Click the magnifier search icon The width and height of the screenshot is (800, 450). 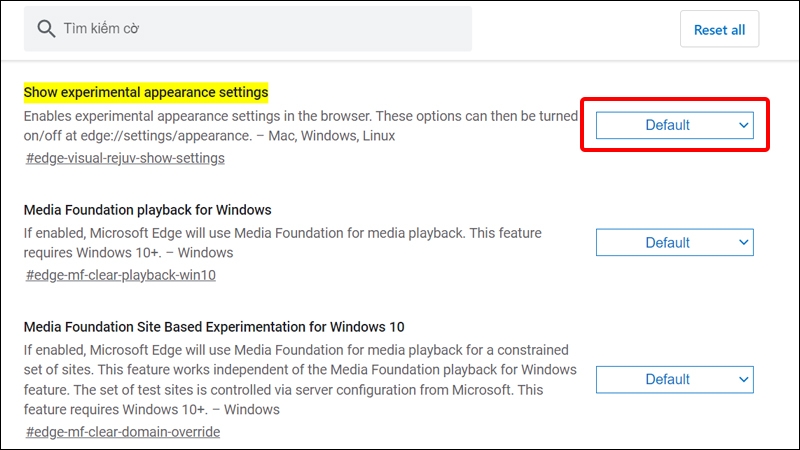click(x=46, y=29)
